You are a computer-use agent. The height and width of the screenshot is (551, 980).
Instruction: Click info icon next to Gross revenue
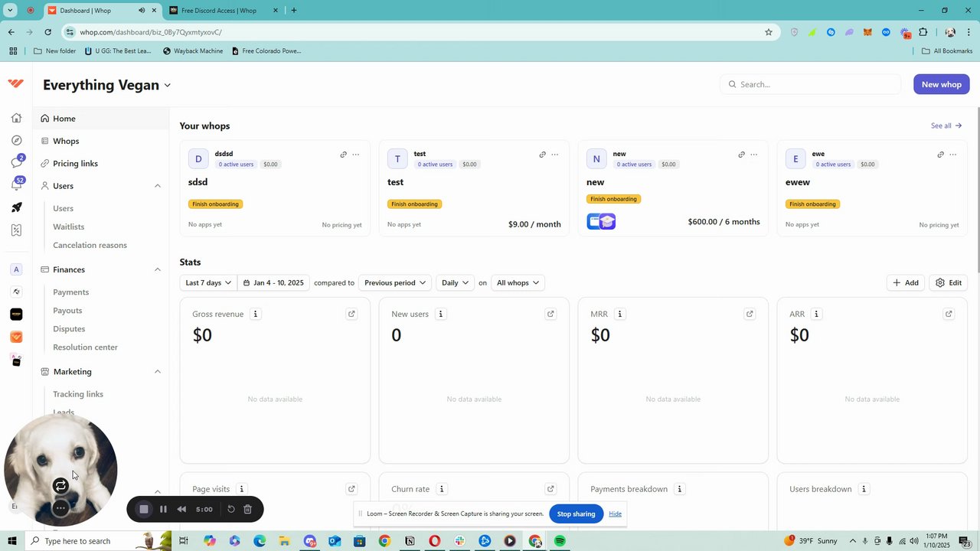(x=256, y=314)
